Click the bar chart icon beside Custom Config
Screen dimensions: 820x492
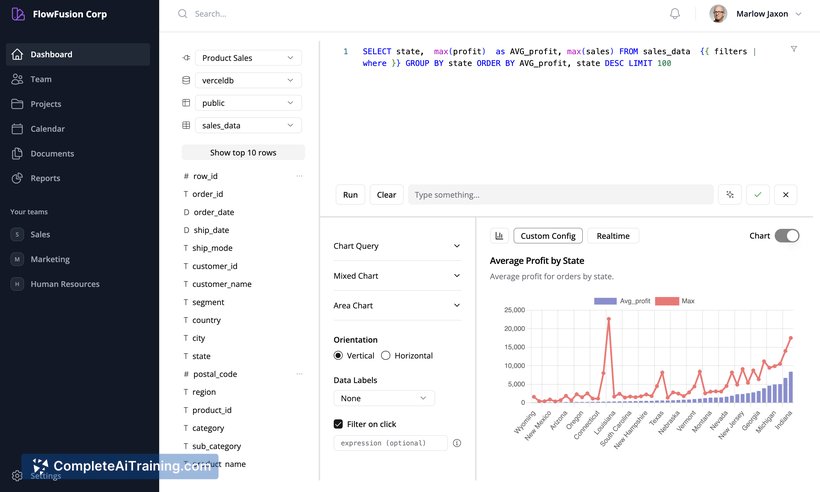(499, 236)
